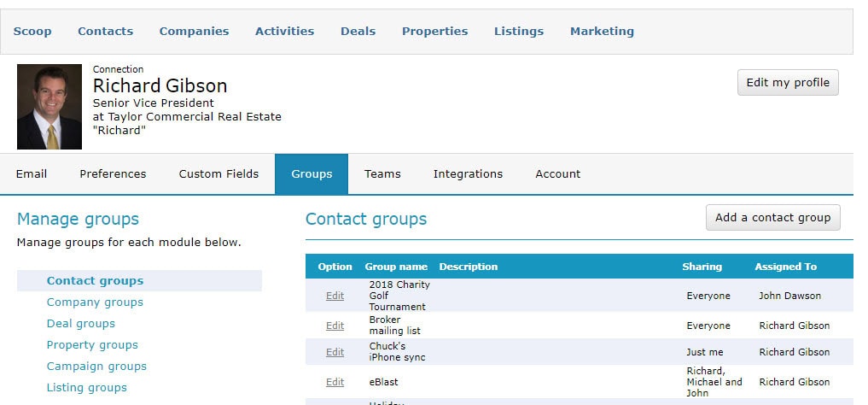Click the Assigned To column header

point(785,267)
